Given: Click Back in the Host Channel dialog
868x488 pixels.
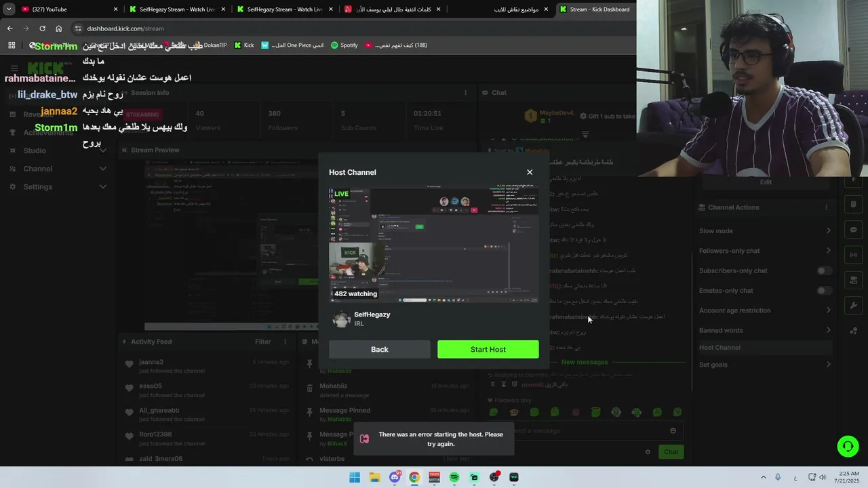Looking at the screenshot, I should pos(380,349).
